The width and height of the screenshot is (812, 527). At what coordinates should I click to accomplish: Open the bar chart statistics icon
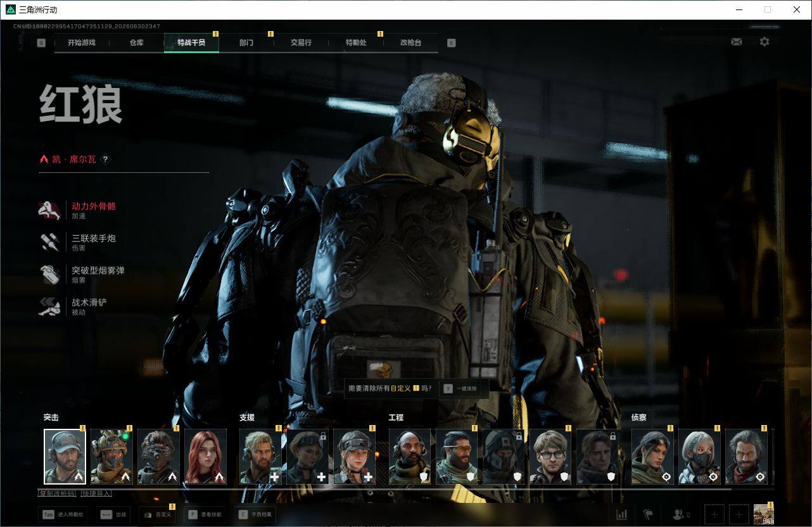tap(621, 514)
